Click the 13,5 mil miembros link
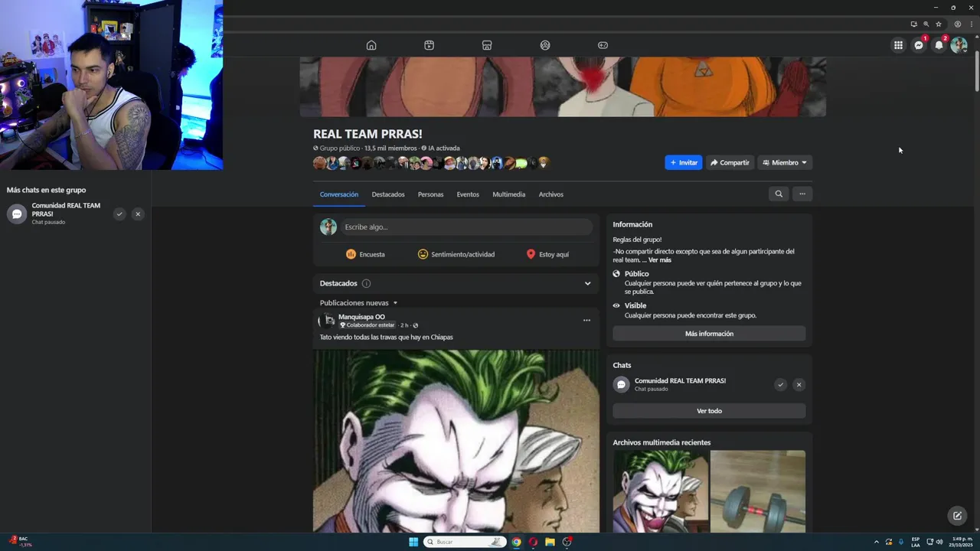 [390, 148]
